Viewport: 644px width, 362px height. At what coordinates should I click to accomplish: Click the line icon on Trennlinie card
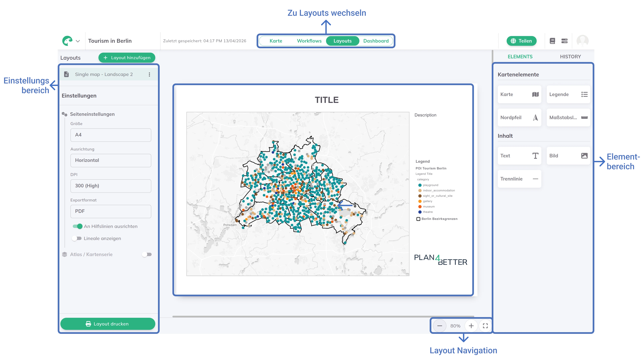(535, 179)
